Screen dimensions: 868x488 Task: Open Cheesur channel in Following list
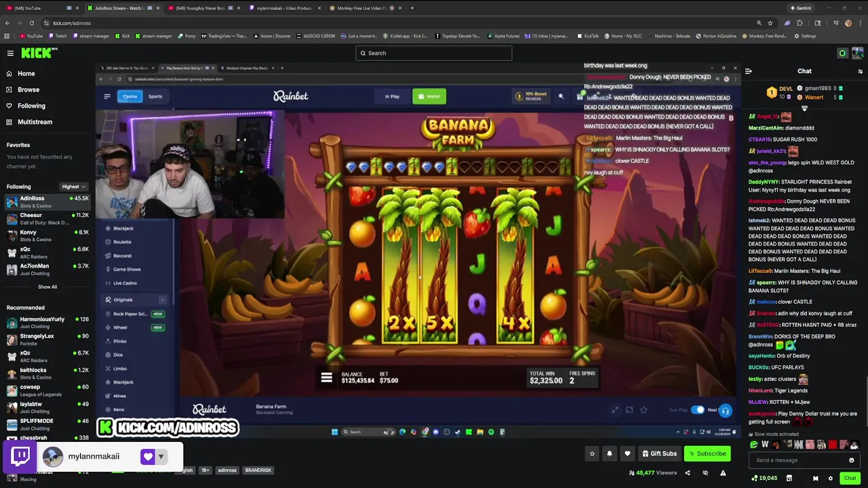click(x=47, y=219)
